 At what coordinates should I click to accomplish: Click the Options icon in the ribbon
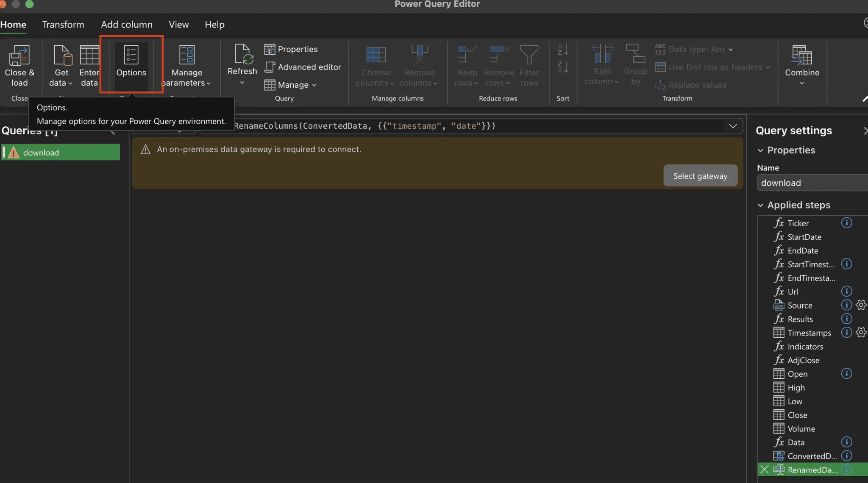pyautogui.click(x=131, y=56)
